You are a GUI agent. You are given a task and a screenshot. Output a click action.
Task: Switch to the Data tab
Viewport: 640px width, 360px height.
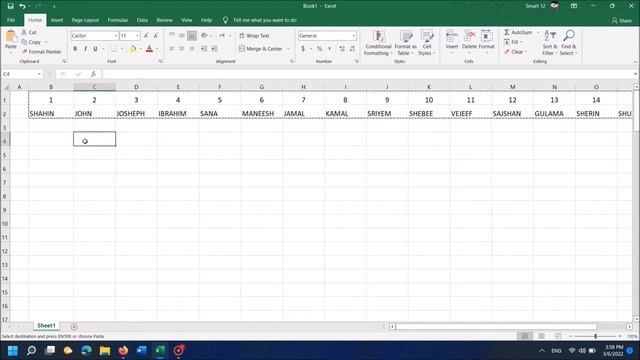point(142,20)
